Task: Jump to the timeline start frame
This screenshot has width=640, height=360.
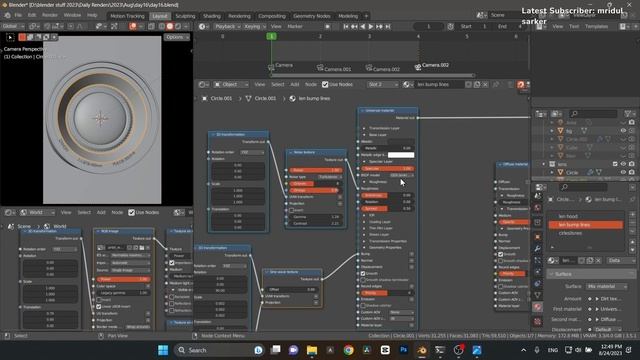Action: pyautogui.click(x=346, y=27)
